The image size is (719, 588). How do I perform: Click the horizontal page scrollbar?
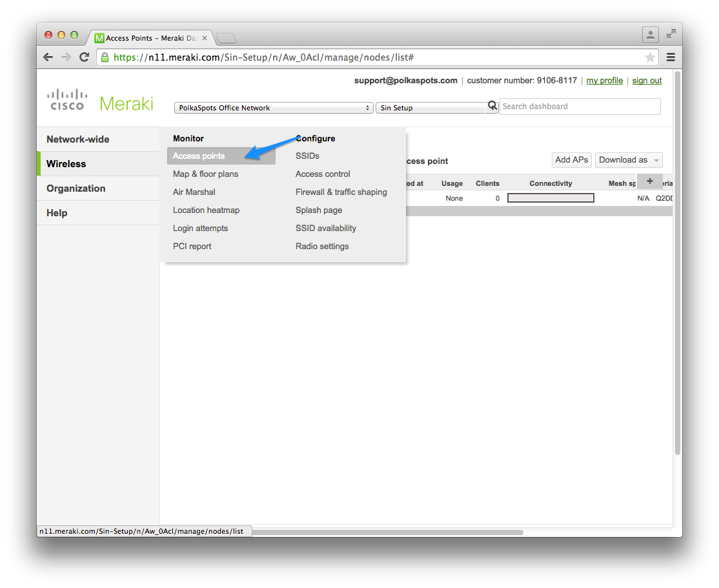pos(387,532)
